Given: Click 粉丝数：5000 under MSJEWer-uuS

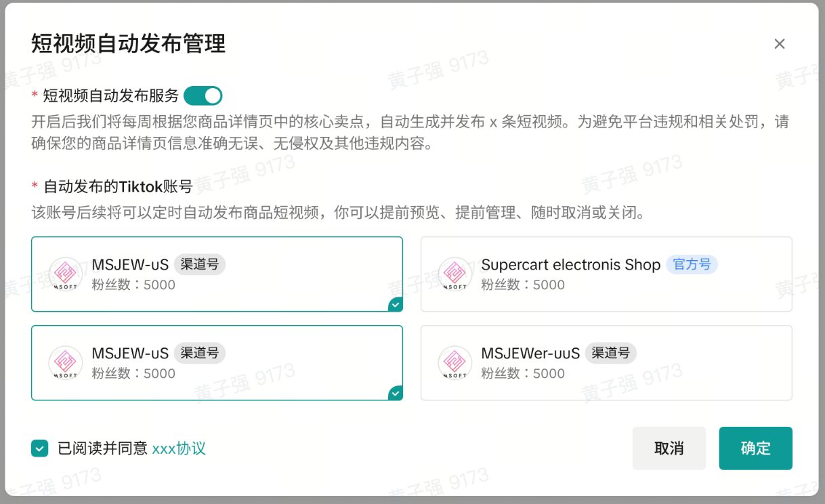Looking at the screenshot, I should [x=523, y=373].
